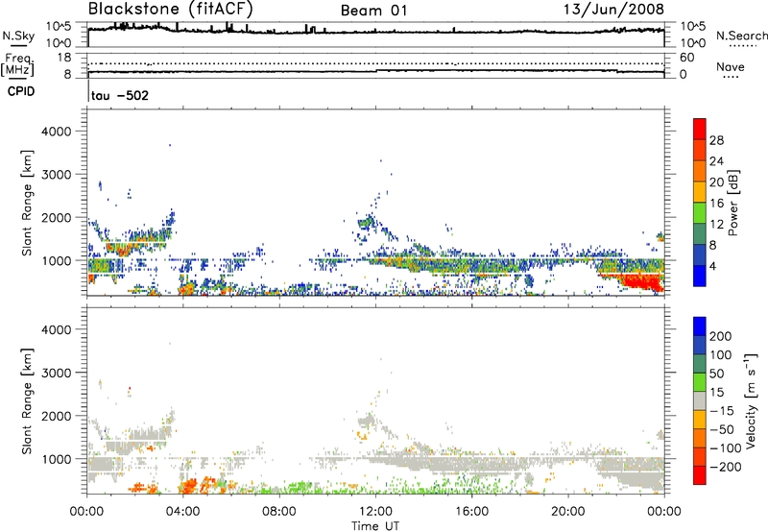Viewport: 768px width, 532px height.
Task: Click the "tau -502" CPID annotation
Action: point(119,95)
